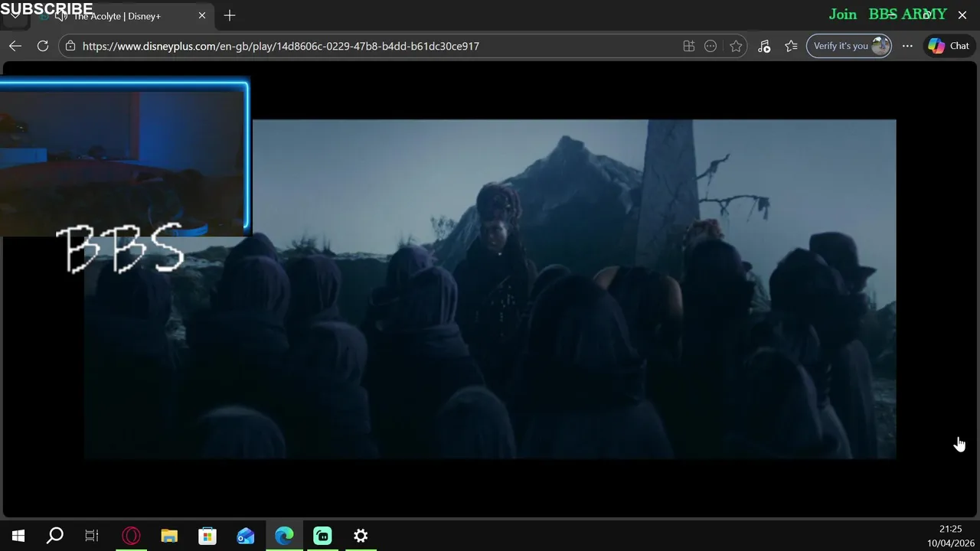
Task: Open Outlook from the taskbar
Action: click(x=246, y=536)
